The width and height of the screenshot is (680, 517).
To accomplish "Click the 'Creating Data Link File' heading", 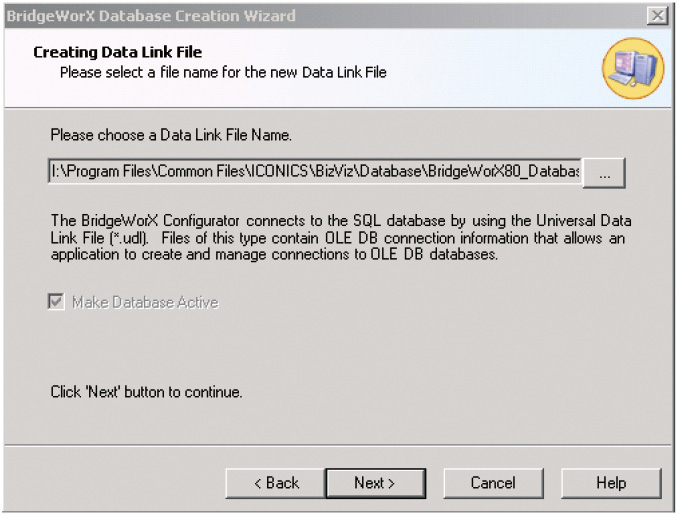I will point(118,52).
